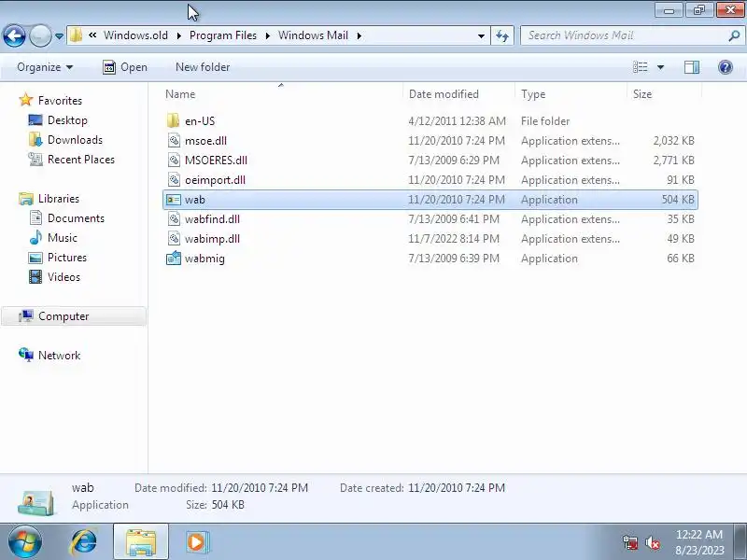Click the search magnifier icon
Image resolution: width=747 pixels, height=560 pixels.
pos(734,35)
